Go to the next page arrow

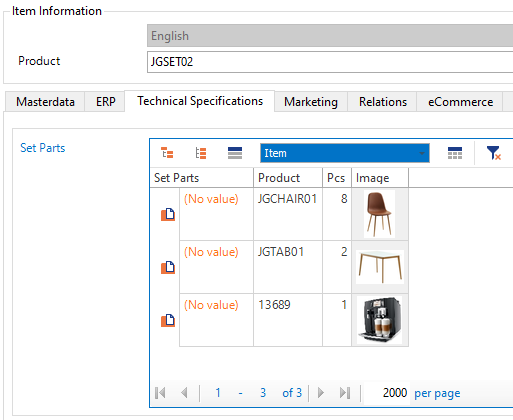(321, 393)
